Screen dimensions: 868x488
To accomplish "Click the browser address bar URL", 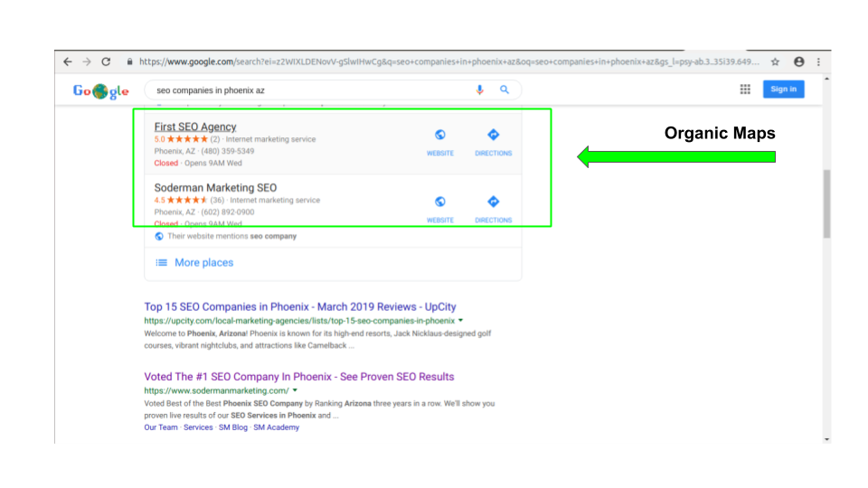I will pyautogui.click(x=449, y=62).
